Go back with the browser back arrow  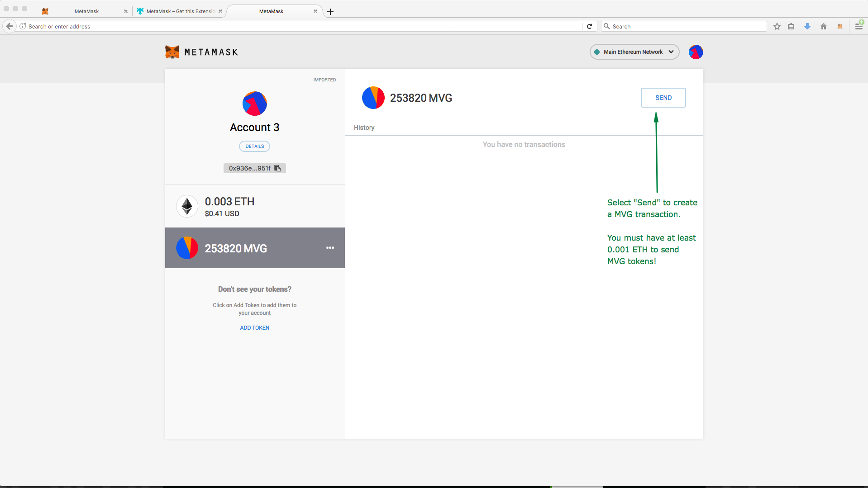coord(10,26)
